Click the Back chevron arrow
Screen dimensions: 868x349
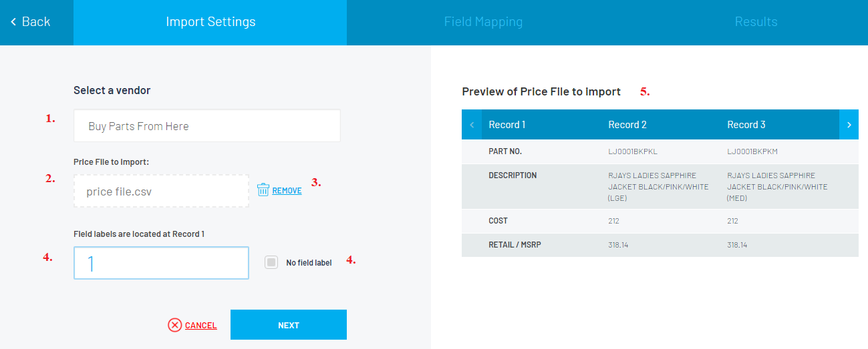[13, 22]
